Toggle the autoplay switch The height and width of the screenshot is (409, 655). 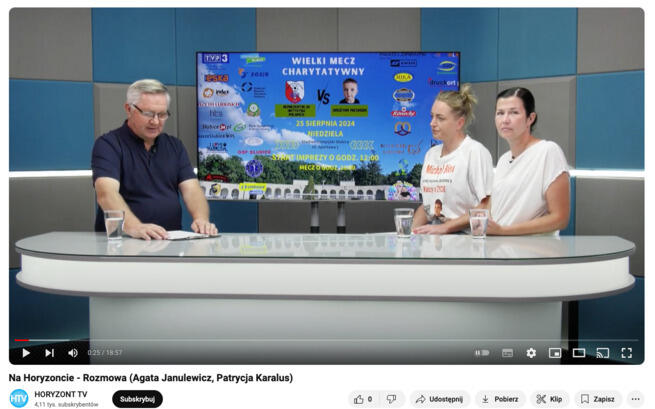point(482,353)
